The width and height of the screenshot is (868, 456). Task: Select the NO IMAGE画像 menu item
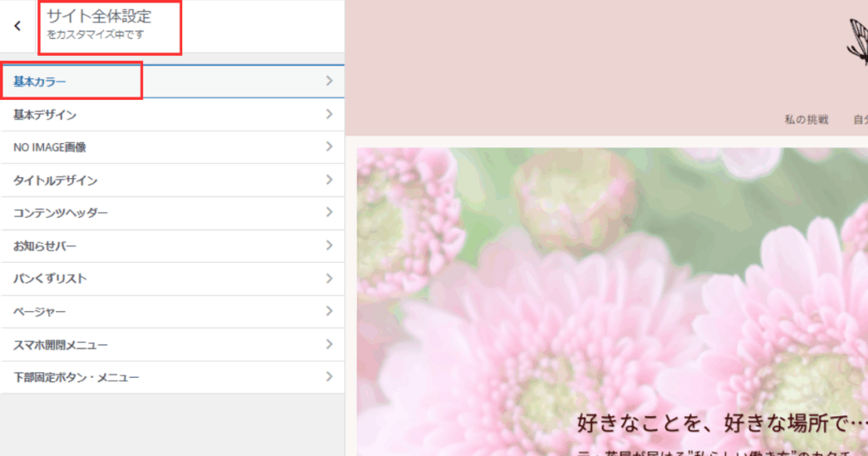pyautogui.click(x=49, y=147)
